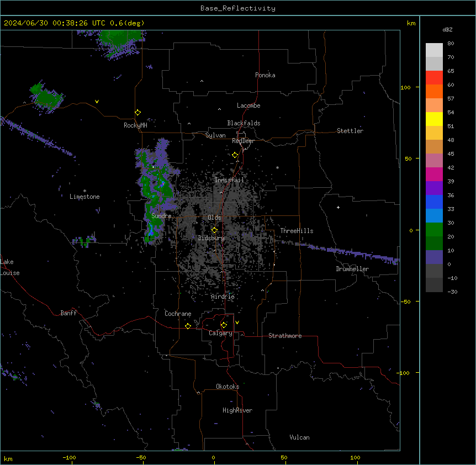Select the yellow legend swatch between 51 and 54 dBZ

tap(434, 119)
